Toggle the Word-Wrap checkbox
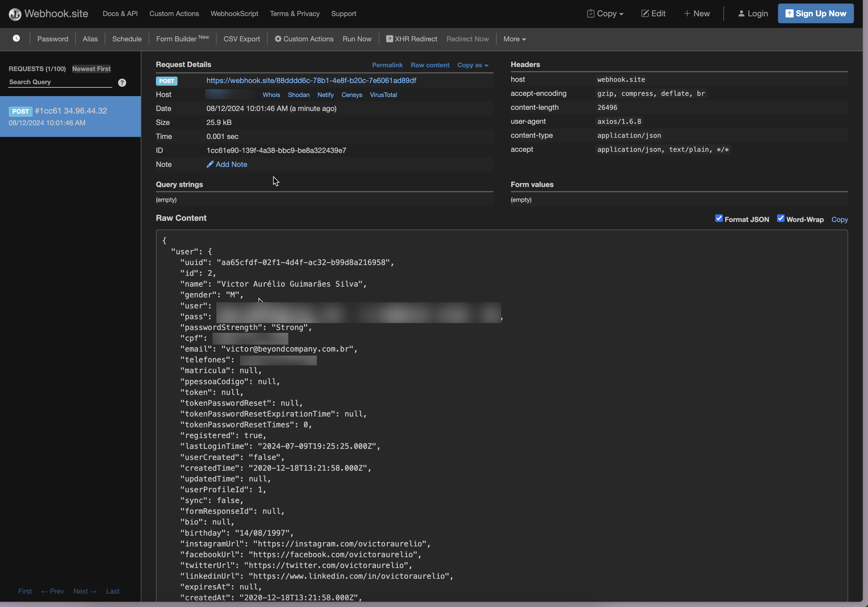The width and height of the screenshot is (868, 607). click(781, 218)
